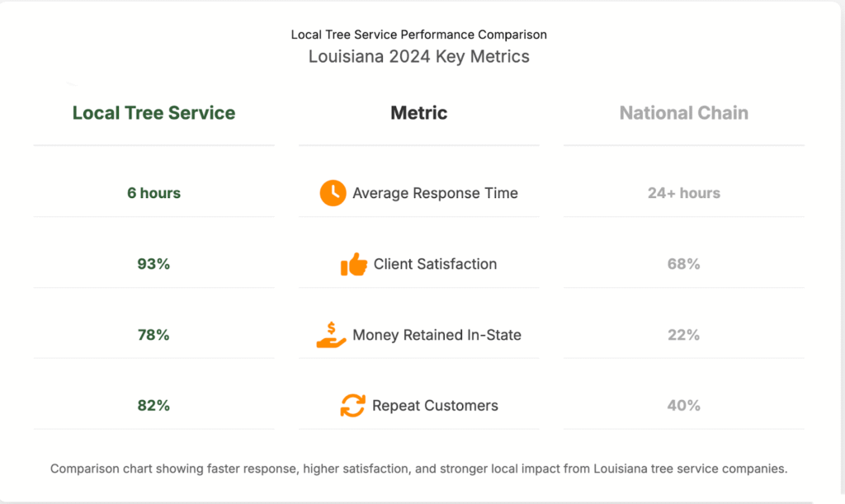Click the orange repeat arrows icon

click(x=352, y=406)
